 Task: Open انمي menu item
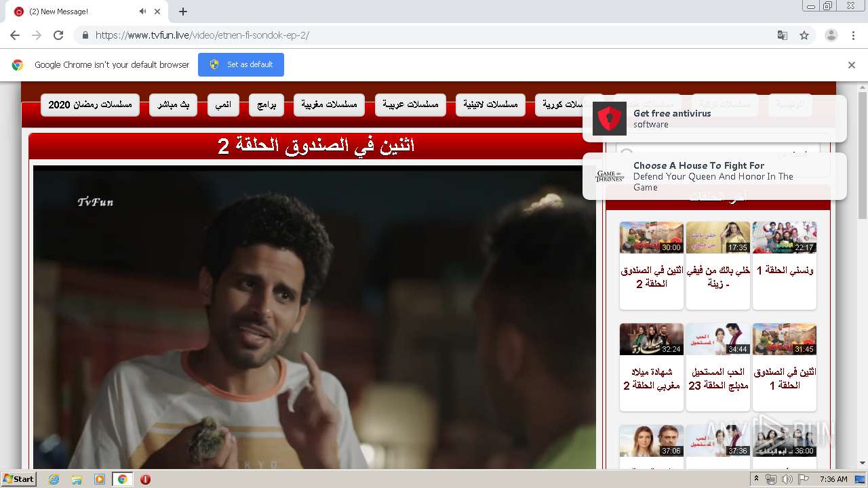point(224,105)
